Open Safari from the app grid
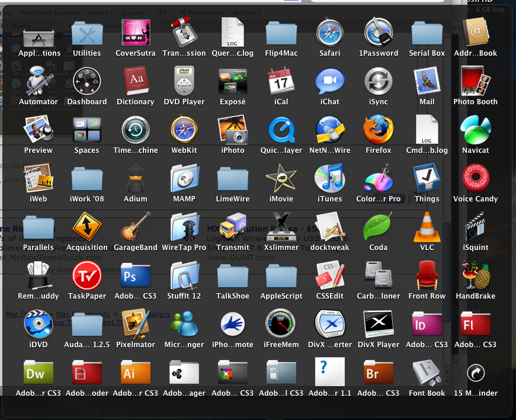Viewport: 516px width, 420px height. click(330, 33)
